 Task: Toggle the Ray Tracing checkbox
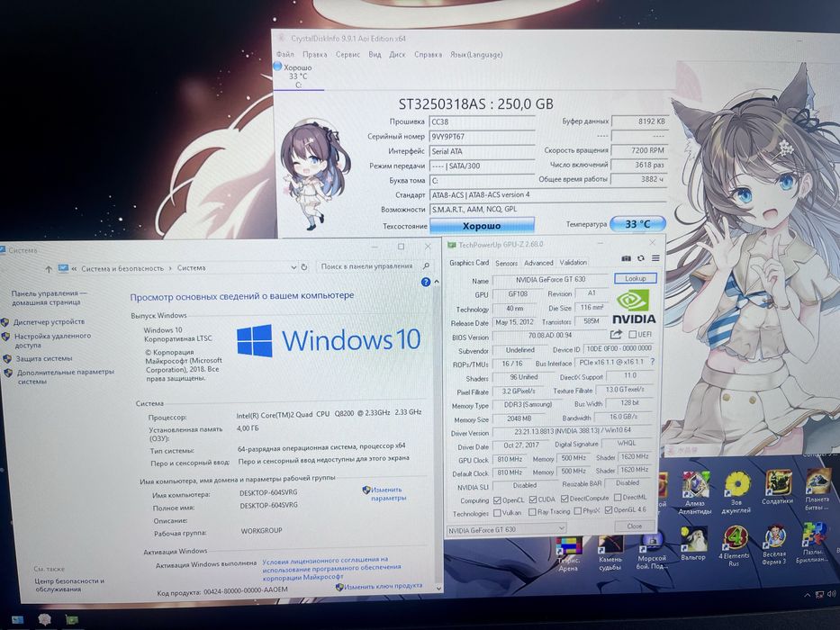pos(532,512)
